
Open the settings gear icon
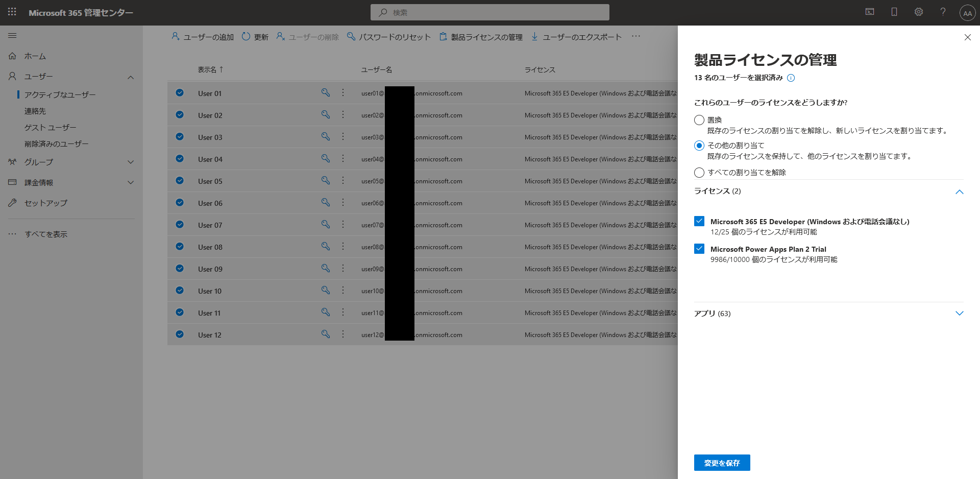coord(919,12)
